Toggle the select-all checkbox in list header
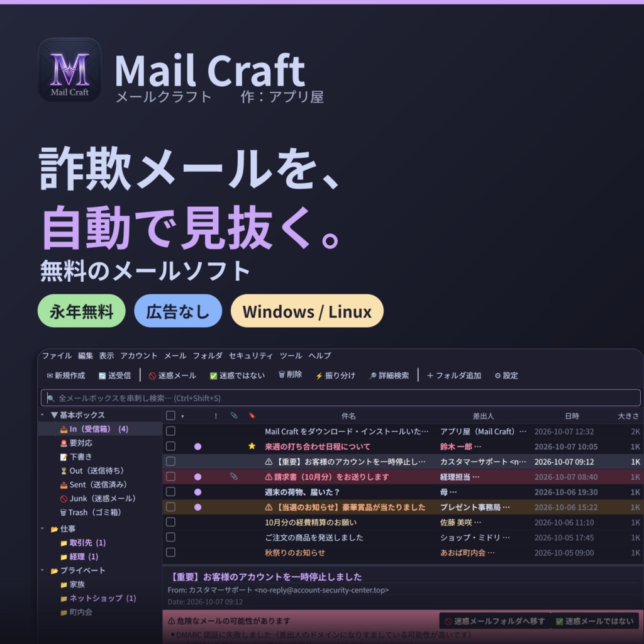 (x=170, y=416)
